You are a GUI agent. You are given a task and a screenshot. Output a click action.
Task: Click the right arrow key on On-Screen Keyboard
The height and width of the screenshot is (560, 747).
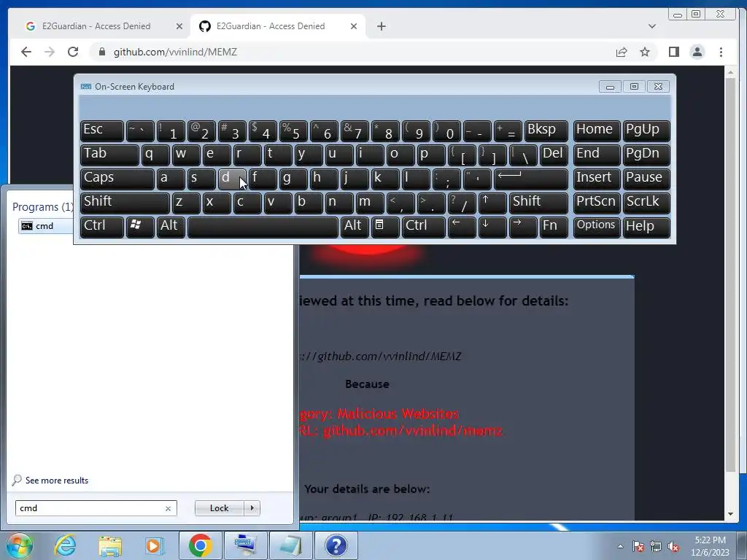click(522, 227)
